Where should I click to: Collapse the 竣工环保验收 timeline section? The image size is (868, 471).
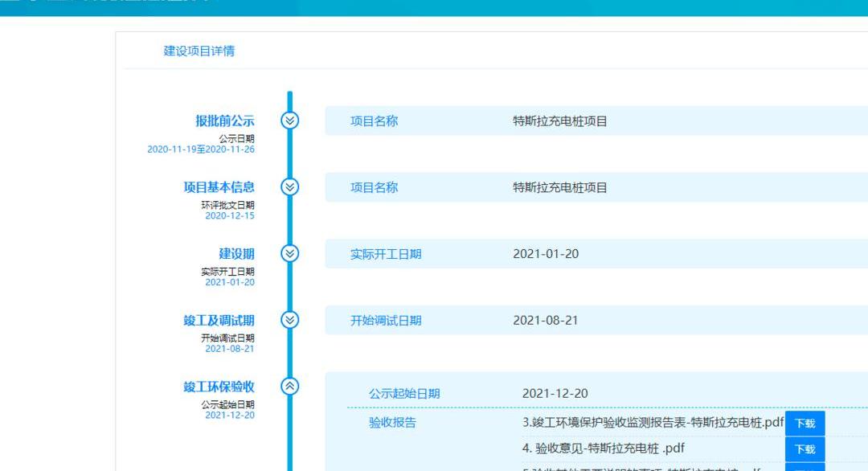289,386
